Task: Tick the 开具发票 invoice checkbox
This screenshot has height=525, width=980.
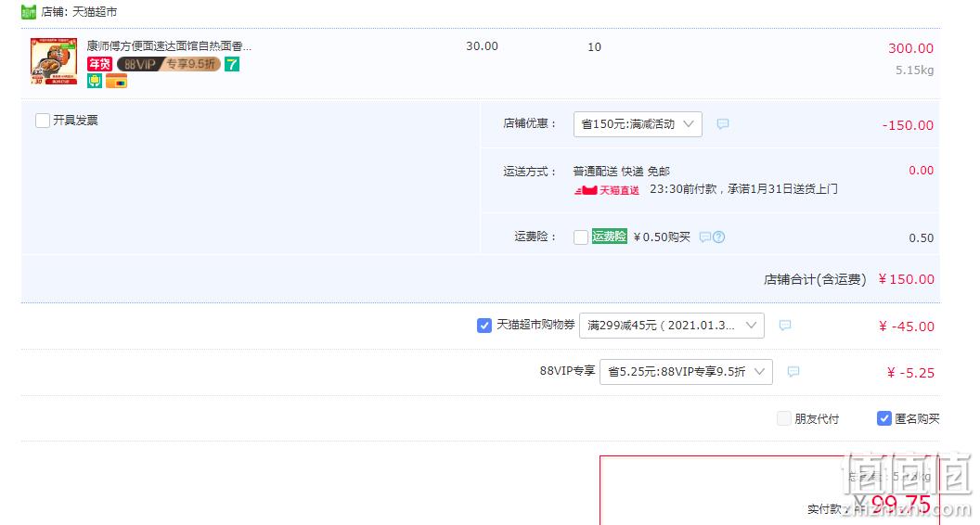Action: click(x=43, y=120)
